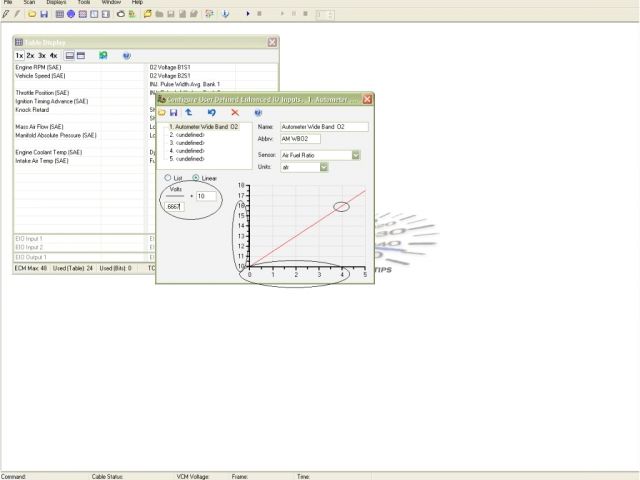
Task: Click the help globe icon in Table Display
Action: pos(126,56)
